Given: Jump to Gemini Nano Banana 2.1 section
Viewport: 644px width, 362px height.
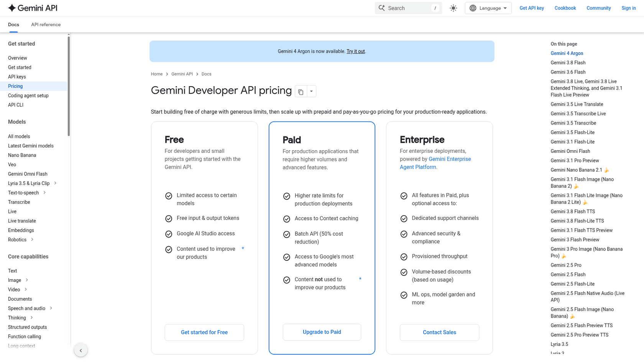Looking at the screenshot, I should pyautogui.click(x=580, y=170).
